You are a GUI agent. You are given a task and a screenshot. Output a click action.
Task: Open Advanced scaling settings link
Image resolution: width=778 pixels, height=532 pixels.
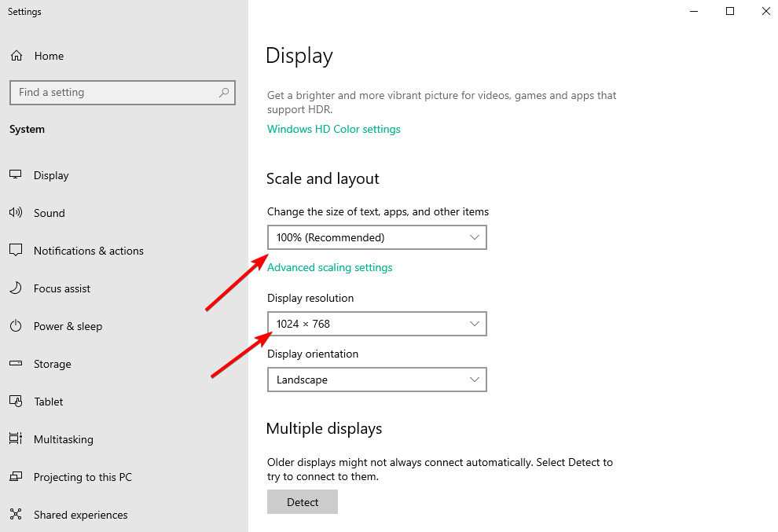329,267
